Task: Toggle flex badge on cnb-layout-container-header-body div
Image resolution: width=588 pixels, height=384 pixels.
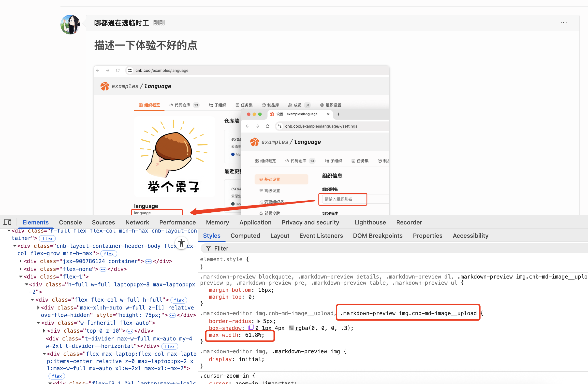Action: (109, 253)
